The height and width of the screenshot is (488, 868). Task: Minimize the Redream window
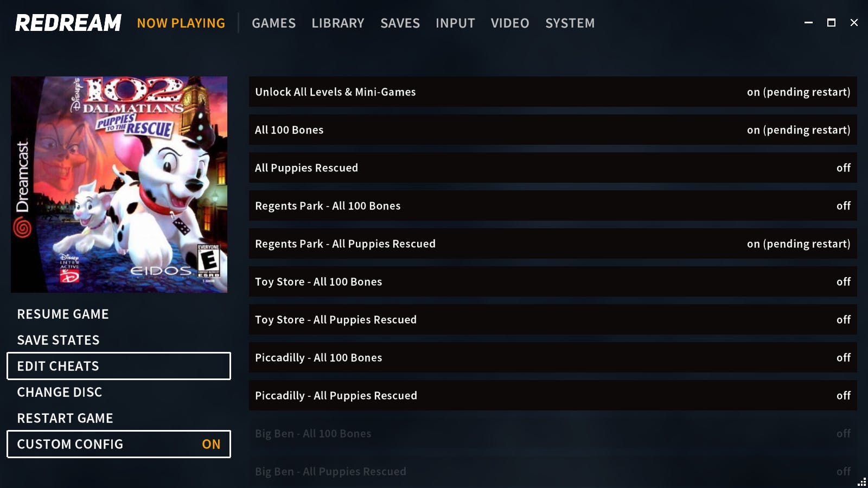pos(808,23)
